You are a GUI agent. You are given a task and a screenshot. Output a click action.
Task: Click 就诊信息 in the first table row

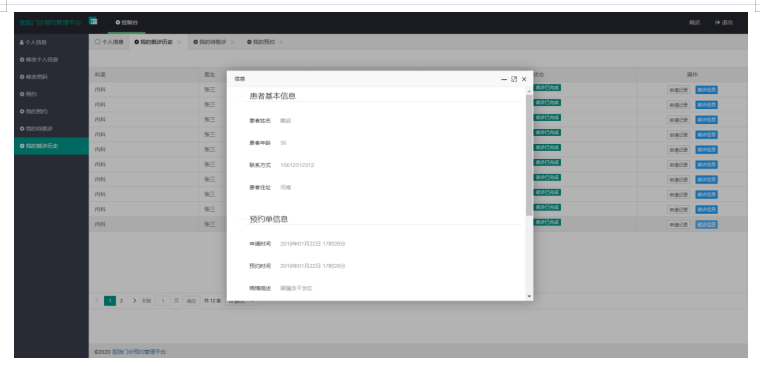707,90
